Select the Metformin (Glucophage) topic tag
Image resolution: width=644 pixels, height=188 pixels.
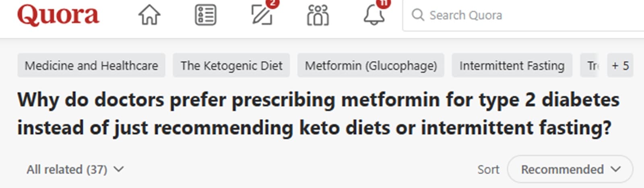point(371,65)
